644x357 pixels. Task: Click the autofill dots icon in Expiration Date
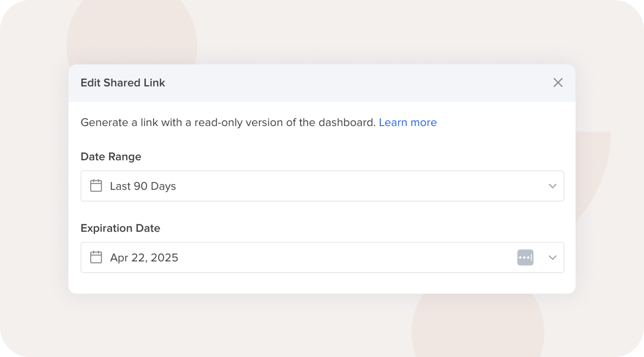click(x=525, y=257)
